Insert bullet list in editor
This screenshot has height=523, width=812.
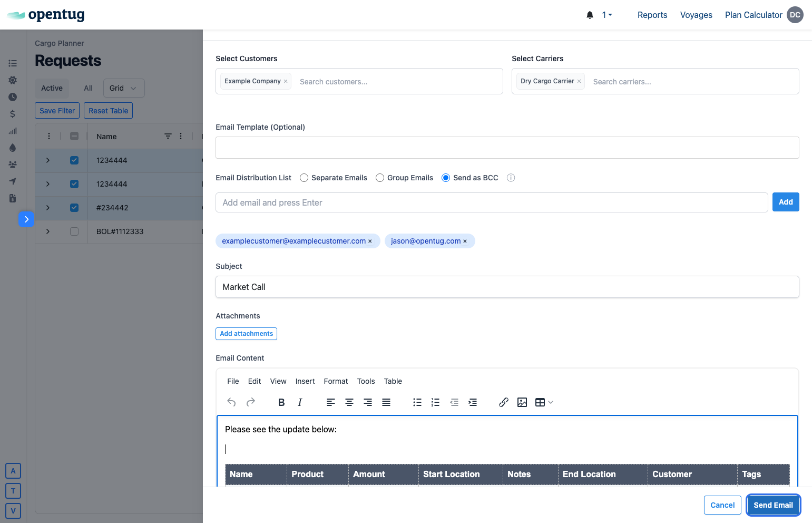tap(417, 402)
